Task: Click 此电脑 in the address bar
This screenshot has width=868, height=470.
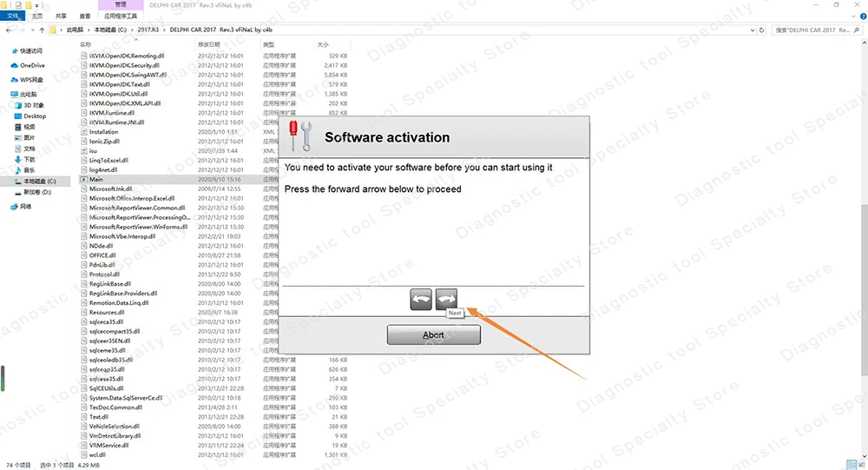Action: pyautogui.click(x=75, y=30)
